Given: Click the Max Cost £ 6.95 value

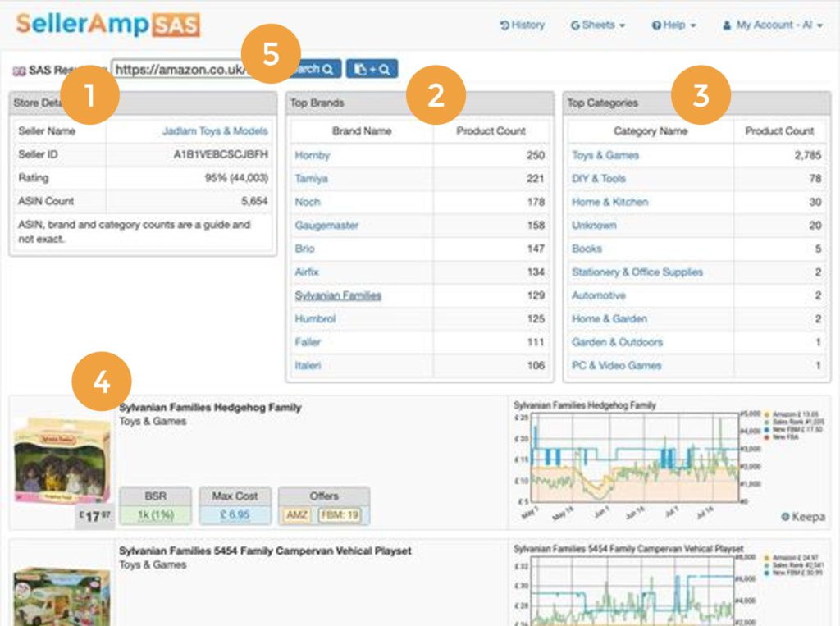Looking at the screenshot, I should [x=235, y=515].
